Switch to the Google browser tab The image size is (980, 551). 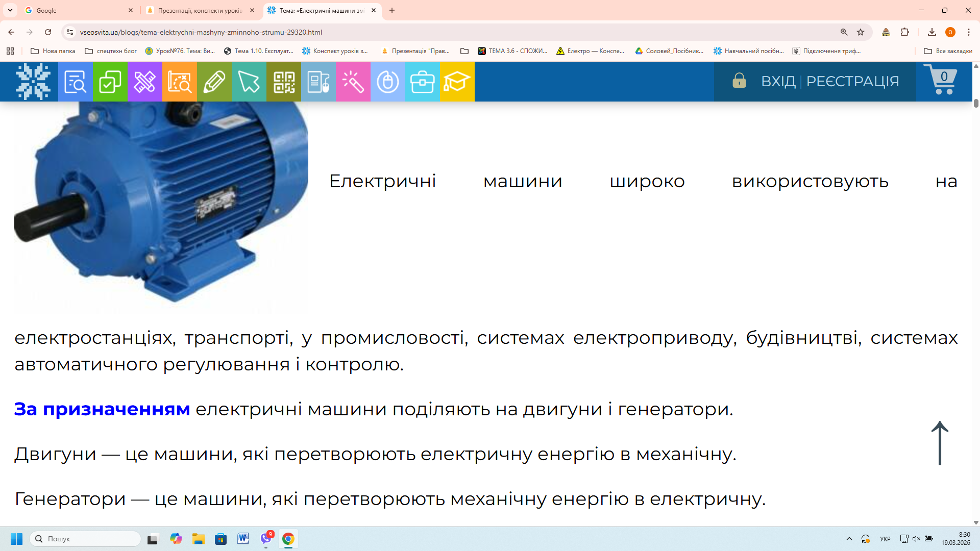77,10
